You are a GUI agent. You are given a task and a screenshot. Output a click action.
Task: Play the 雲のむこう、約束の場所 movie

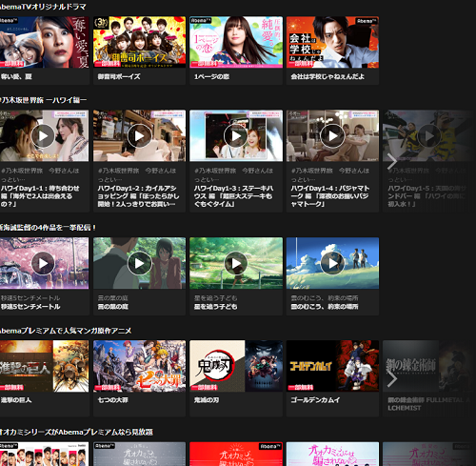pos(332,263)
